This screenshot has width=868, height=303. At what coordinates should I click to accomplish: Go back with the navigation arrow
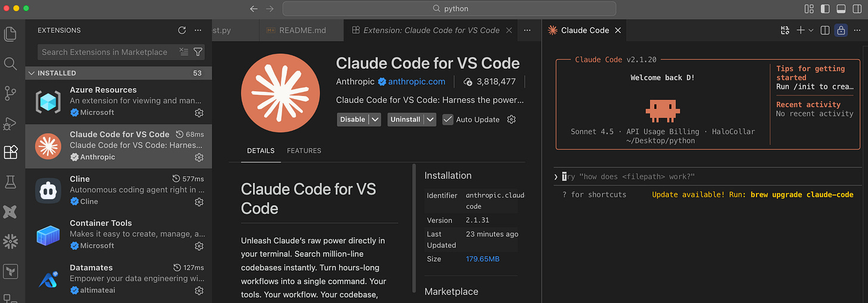coord(253,9)
